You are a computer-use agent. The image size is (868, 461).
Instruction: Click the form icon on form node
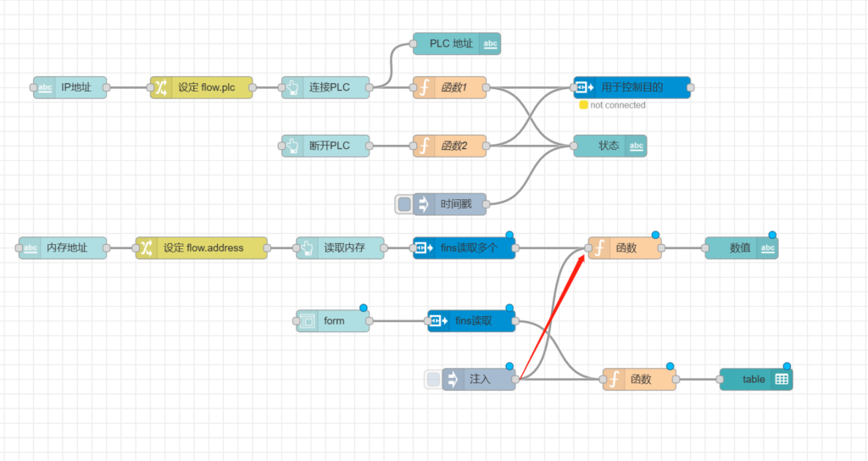(307, 321)
